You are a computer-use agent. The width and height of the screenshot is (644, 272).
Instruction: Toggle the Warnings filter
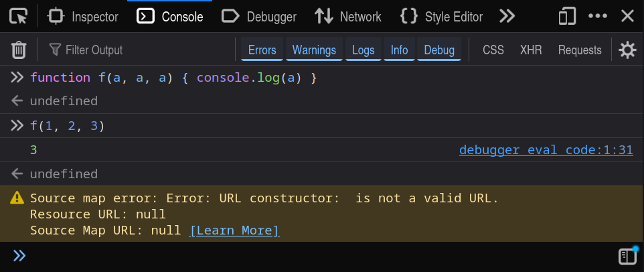[x=314, y=50]
